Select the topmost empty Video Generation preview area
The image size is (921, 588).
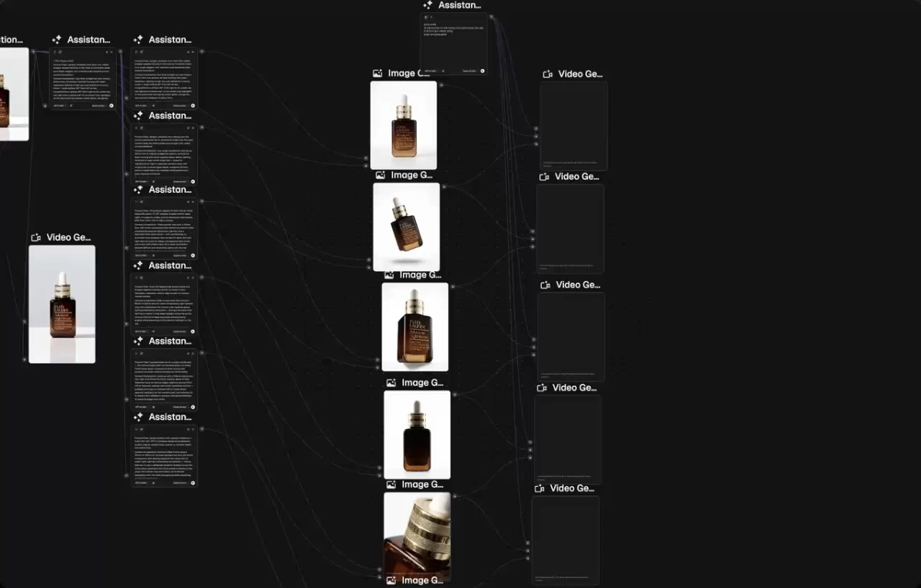click(573, 126)
